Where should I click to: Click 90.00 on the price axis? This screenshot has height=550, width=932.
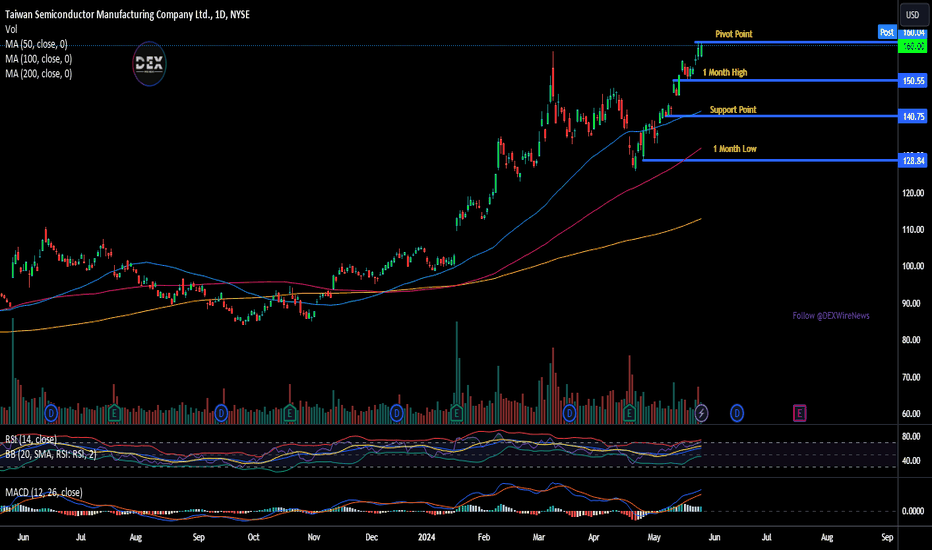(911, 303)
